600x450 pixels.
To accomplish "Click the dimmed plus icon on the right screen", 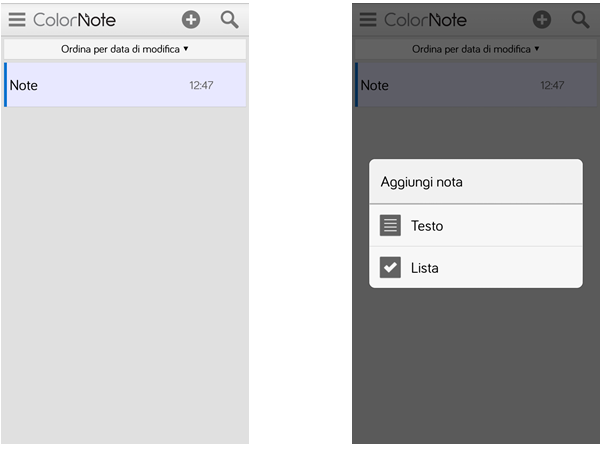I will [541, 20].
